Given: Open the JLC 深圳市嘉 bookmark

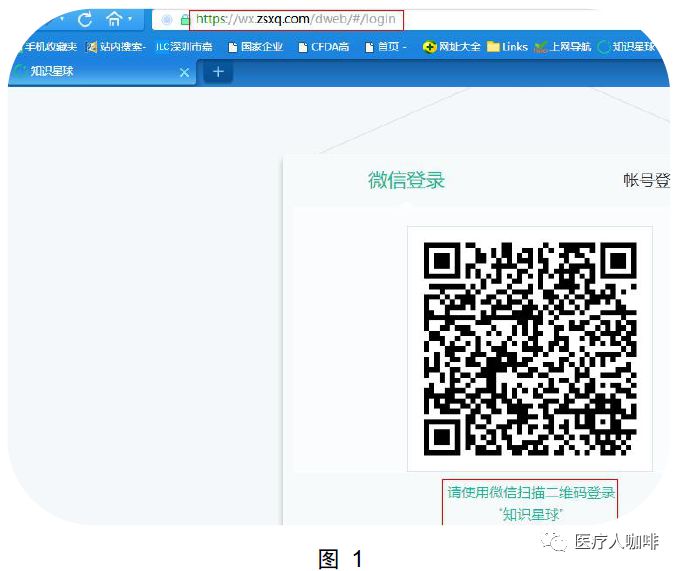Looking at the screenshot, I should click(184, 47).
